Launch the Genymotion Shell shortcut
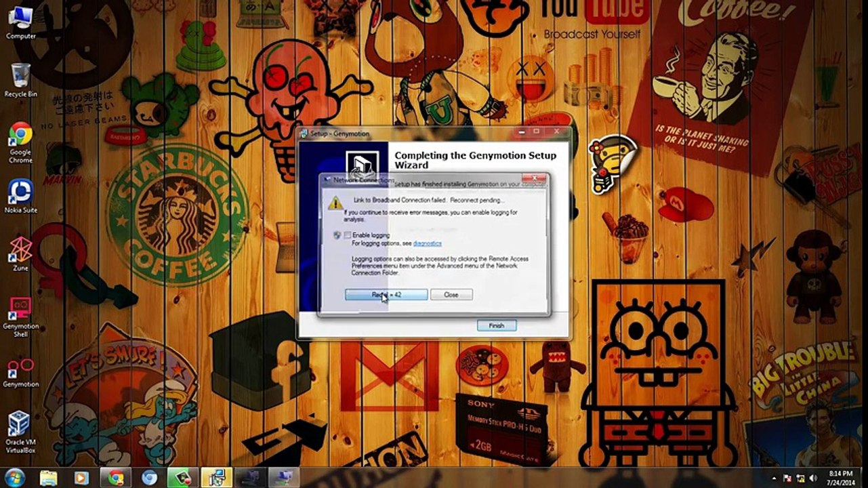Screen dimensions: 868x488 pyautogui.click(x=20, y=317)
